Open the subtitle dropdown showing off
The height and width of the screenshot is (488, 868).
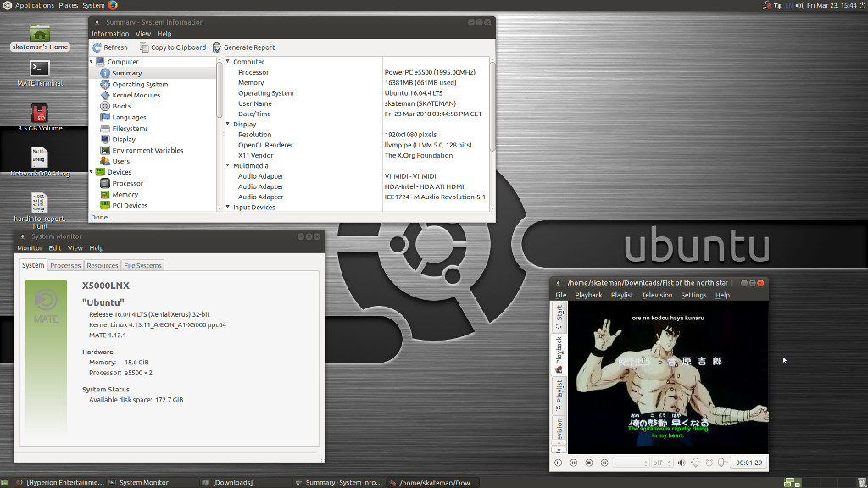coord(661,463)
